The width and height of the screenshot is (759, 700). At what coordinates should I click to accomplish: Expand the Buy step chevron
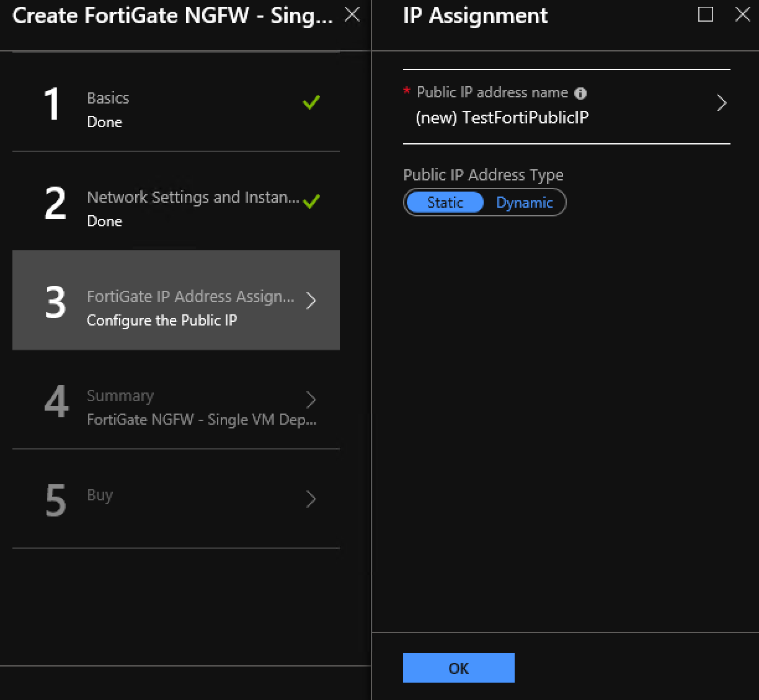pyautogui.click(x=311, y=499)
